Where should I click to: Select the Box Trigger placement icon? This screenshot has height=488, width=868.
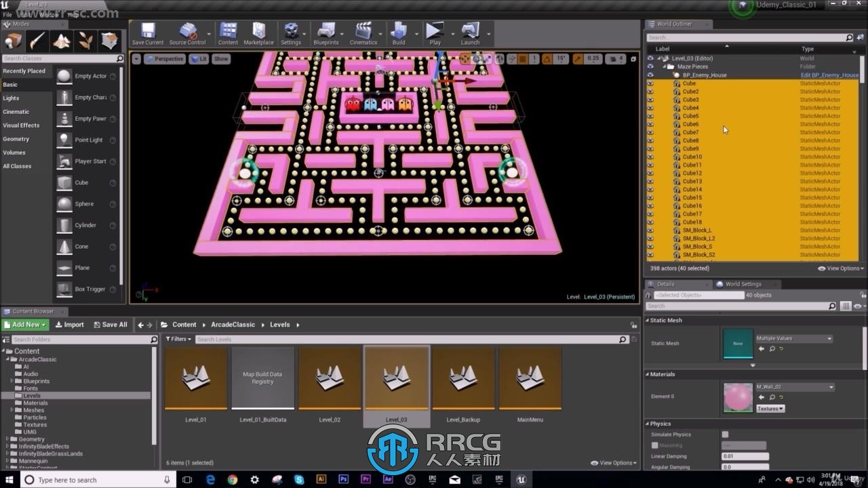tap(64, 289)
